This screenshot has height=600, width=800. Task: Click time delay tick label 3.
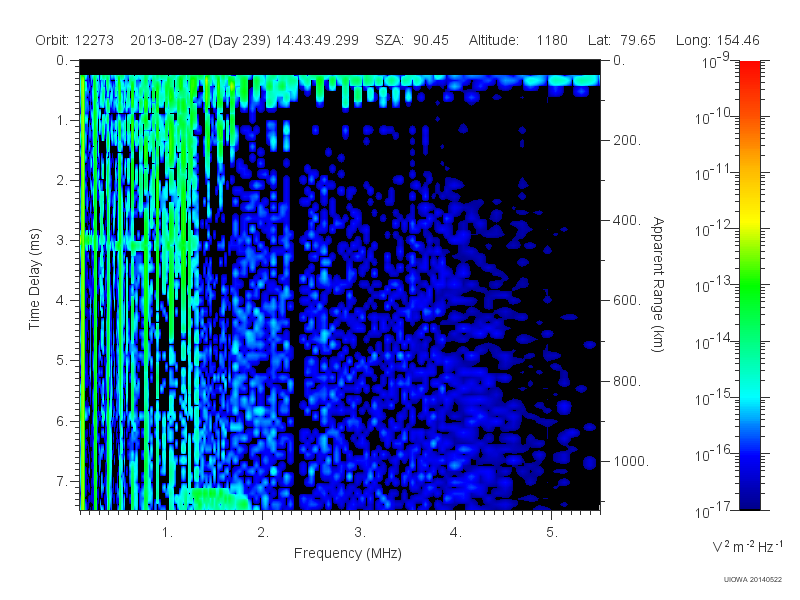coord(62,240)
